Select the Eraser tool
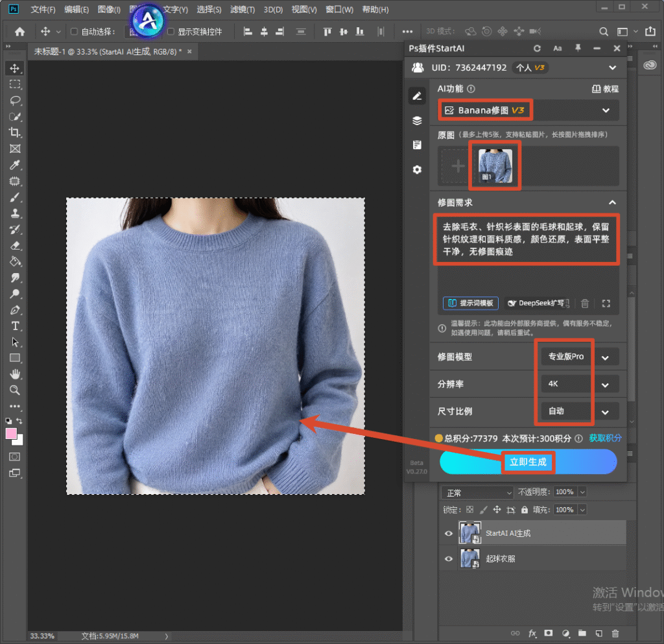This screenshot has width=664, height=644. click(x=15, y=246)
